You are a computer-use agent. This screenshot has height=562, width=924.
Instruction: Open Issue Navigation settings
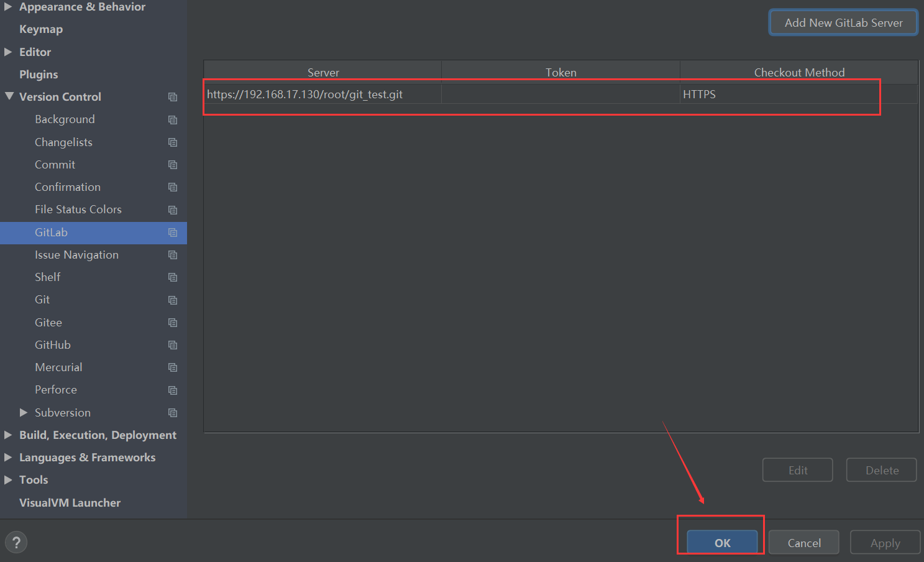(76, 255)
